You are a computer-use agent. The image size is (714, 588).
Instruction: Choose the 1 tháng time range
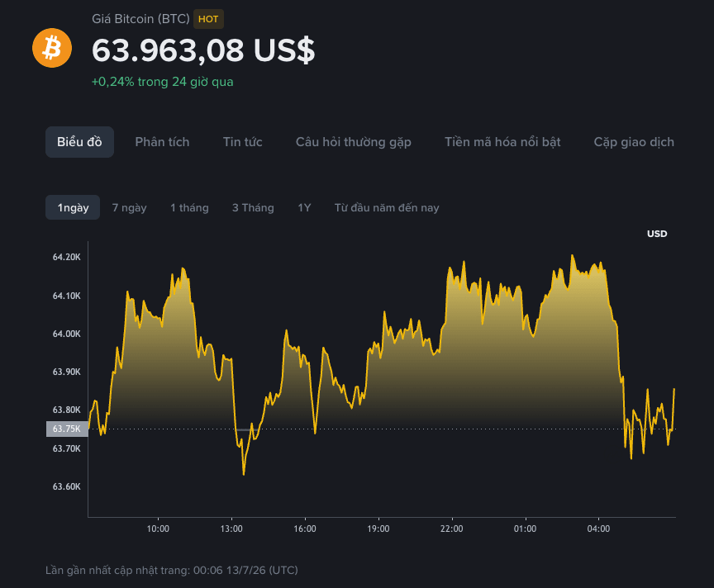pyautogui.click(x=189, y=208)
